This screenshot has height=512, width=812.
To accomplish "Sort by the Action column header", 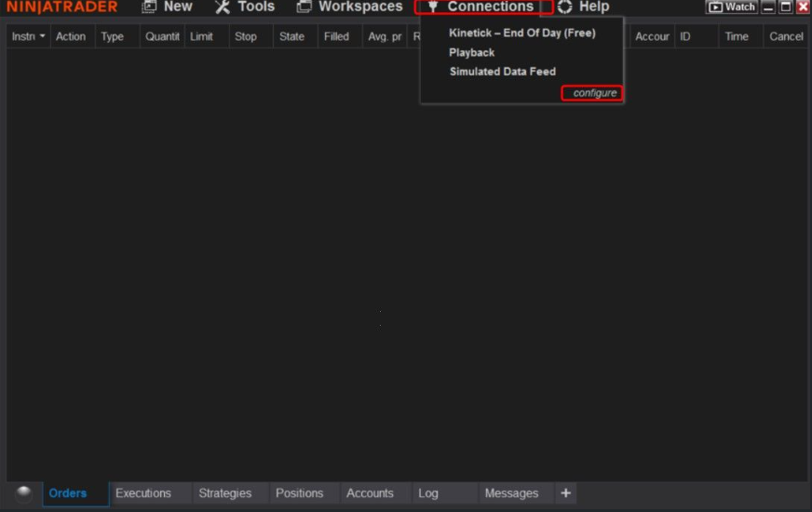I will (x=71, y=36).
